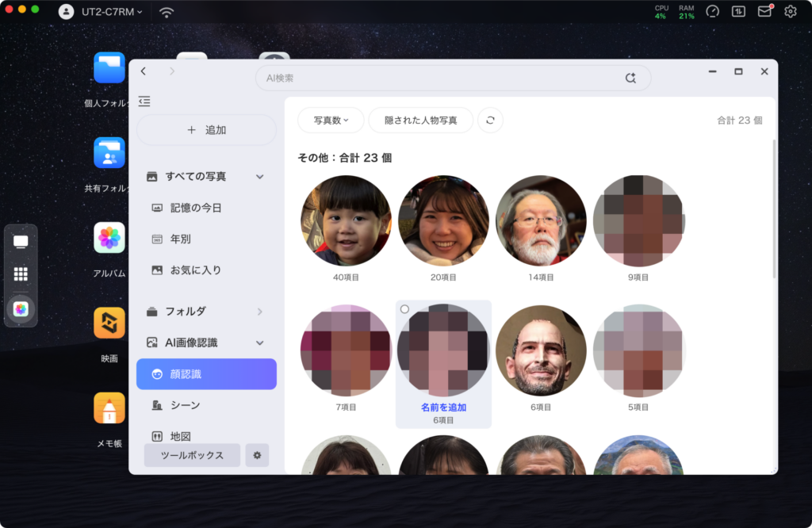Open the ツールボックス button
The width and height of the screenshot is (812, 528).
[x=192, y=456]
